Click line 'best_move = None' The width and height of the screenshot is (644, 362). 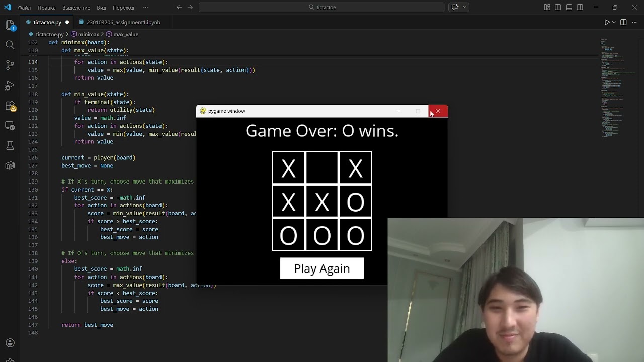tap(87, 165)
